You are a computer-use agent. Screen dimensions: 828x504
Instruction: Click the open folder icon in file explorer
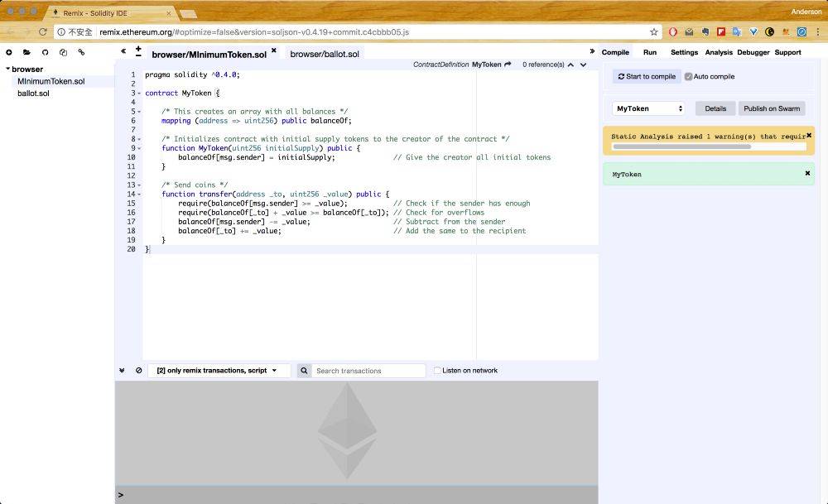click(x=26, y=52)
